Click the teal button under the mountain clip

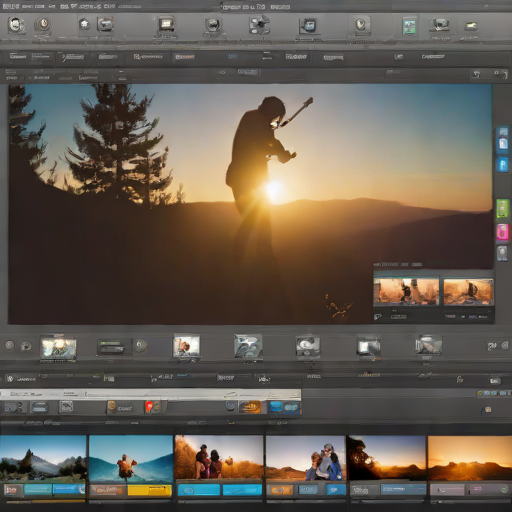[x=38, y=489]
